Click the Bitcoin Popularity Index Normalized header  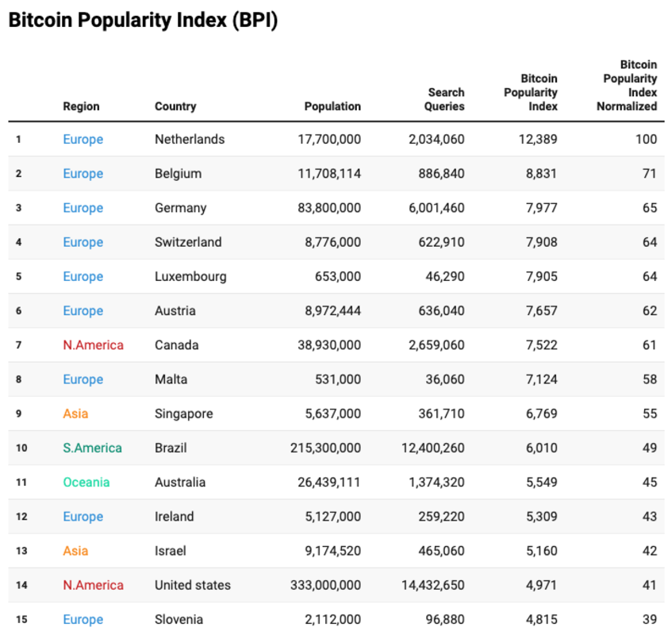click(628, 85)
